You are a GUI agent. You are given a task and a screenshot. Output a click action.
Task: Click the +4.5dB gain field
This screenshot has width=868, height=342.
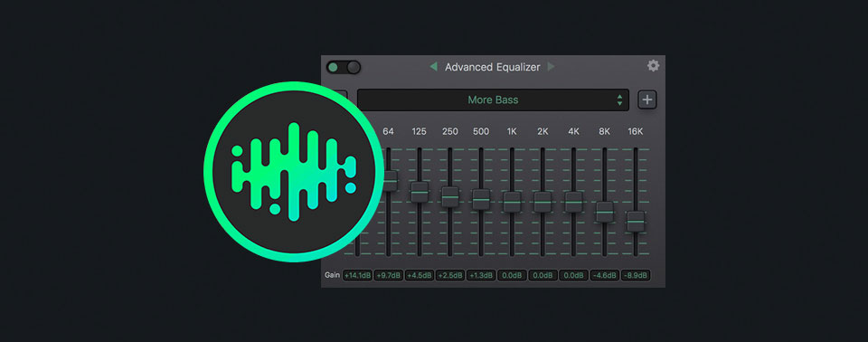point(419,275)
